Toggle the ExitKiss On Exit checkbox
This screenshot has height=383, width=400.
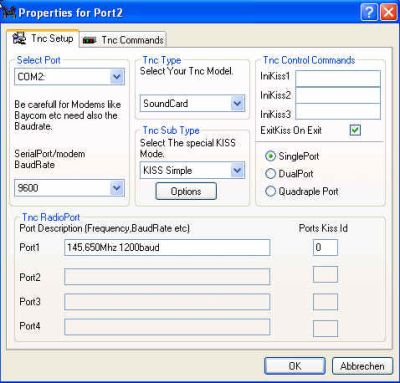pos(355,130)
